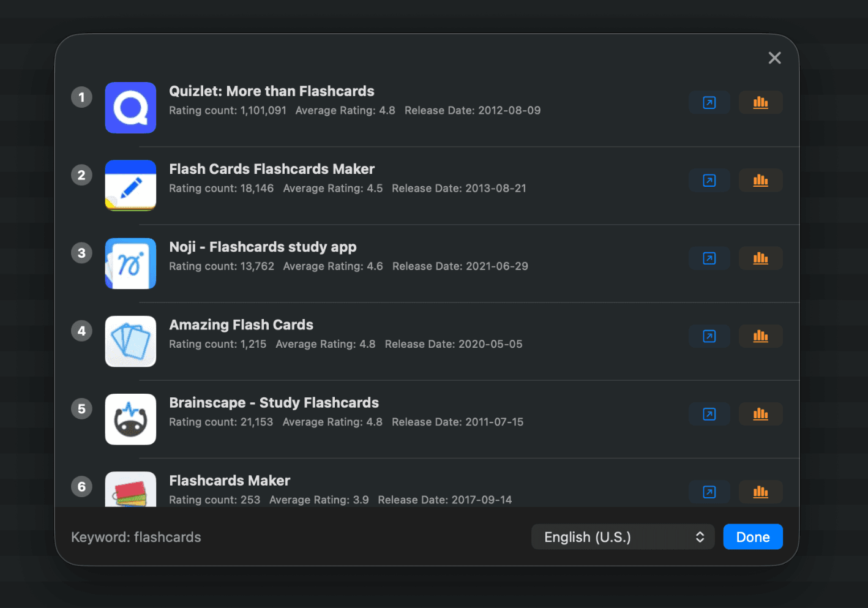Click the Amazing Flash Cards app icon

pyautogui.click(x=130, y=341)
